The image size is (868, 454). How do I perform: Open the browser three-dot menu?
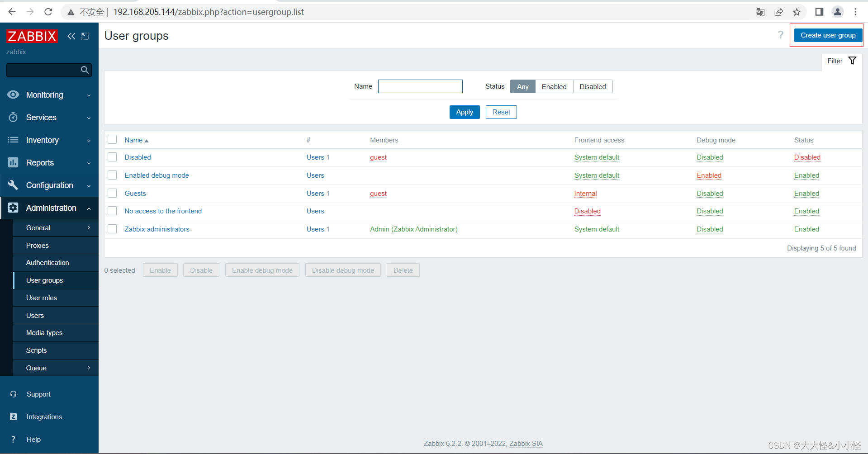(x=855, y=12)
